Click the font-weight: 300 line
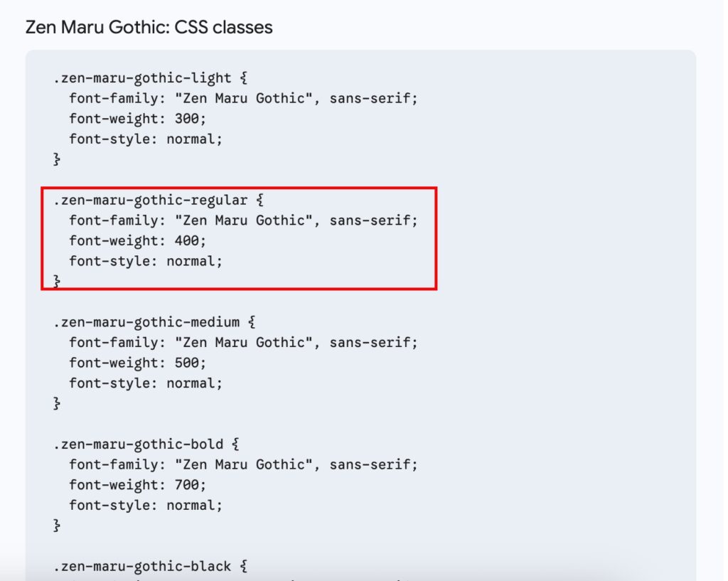This screenshot has width=728, height=581. (x=137, y=119)
